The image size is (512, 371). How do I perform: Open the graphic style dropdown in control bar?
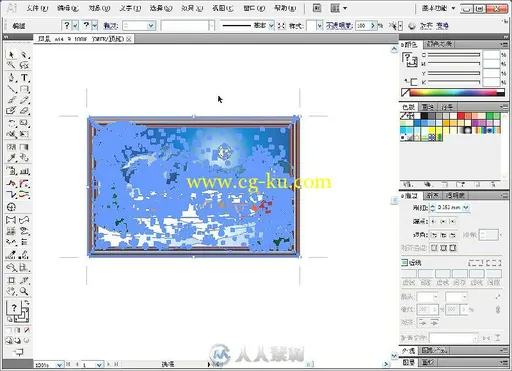point(320,26)
